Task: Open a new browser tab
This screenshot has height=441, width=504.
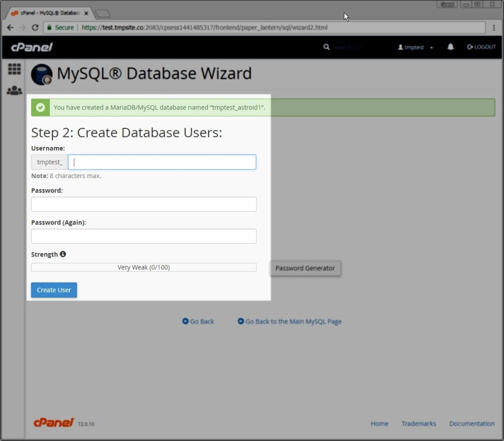Action: 103,13
